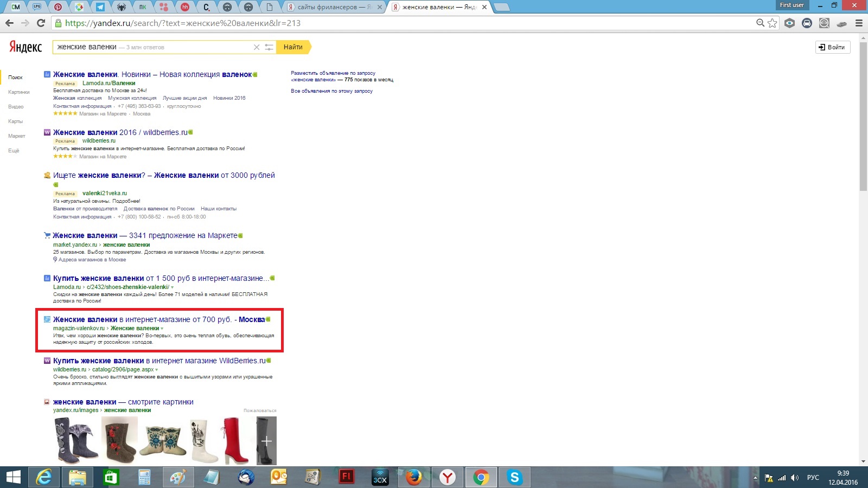Click the Найти search button
Screen dimensions: 868x488
tap(293, 47)
